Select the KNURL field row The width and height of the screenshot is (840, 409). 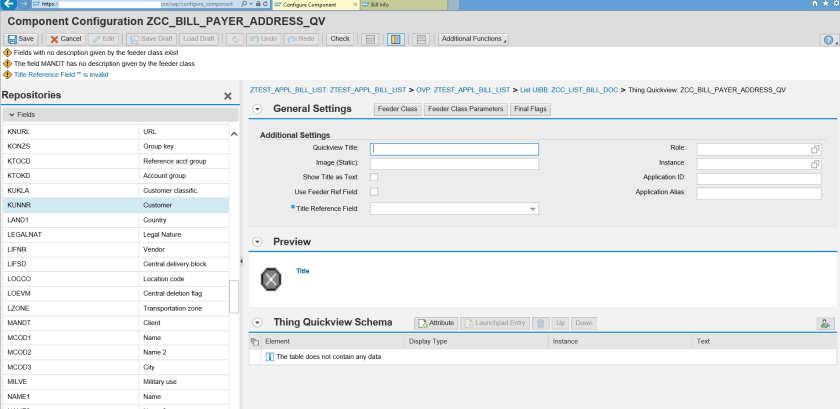point(116,131)
